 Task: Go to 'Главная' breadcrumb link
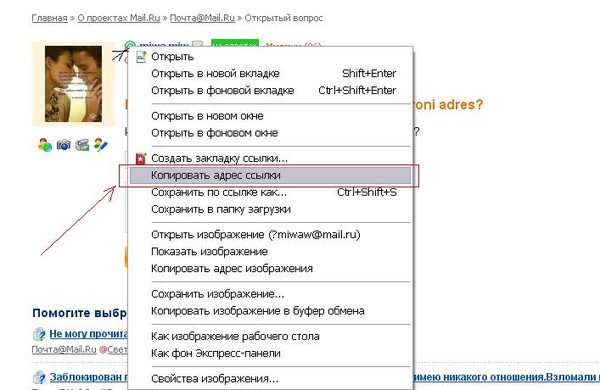(x=49, y=18)
